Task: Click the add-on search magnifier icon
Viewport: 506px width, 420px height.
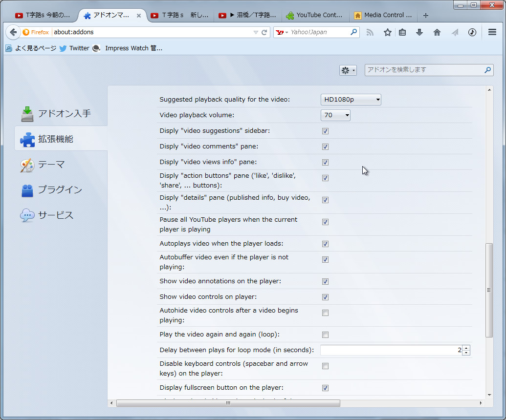Action: pos(487,70)
